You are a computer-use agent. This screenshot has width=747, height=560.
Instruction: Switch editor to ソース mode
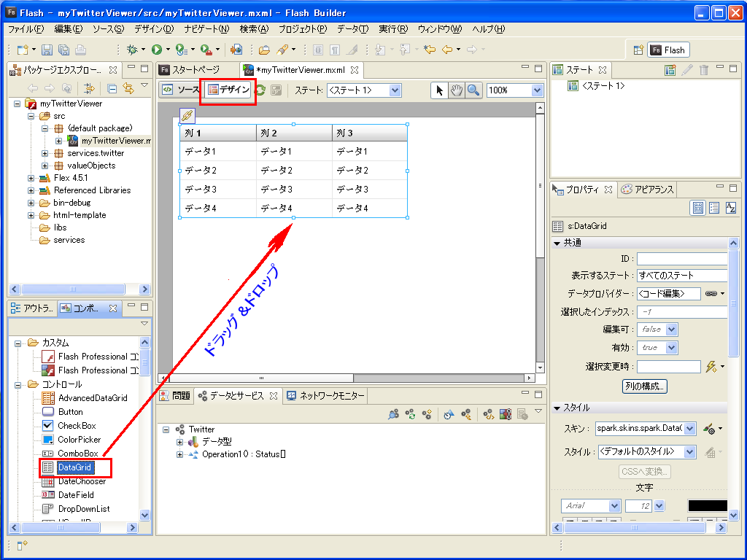[182, 90]
